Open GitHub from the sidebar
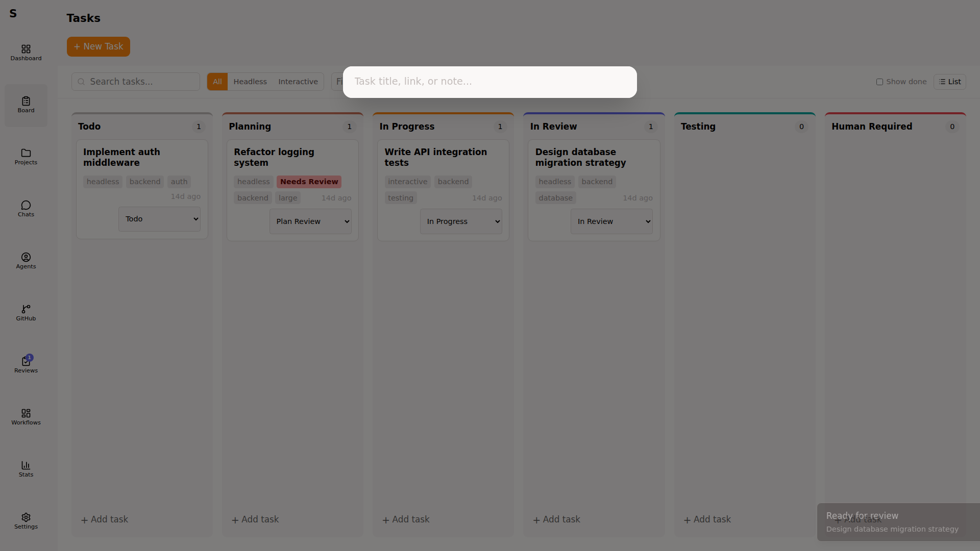 point(26,313)
